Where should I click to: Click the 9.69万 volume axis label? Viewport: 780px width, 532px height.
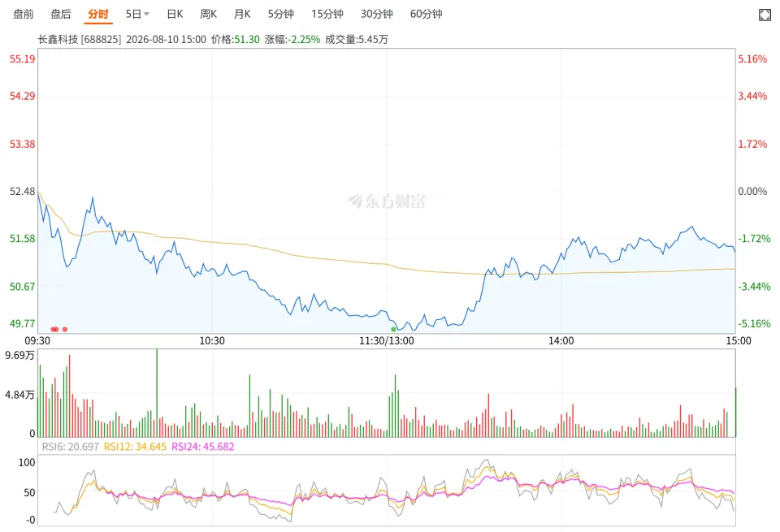(x=19, y=355)
